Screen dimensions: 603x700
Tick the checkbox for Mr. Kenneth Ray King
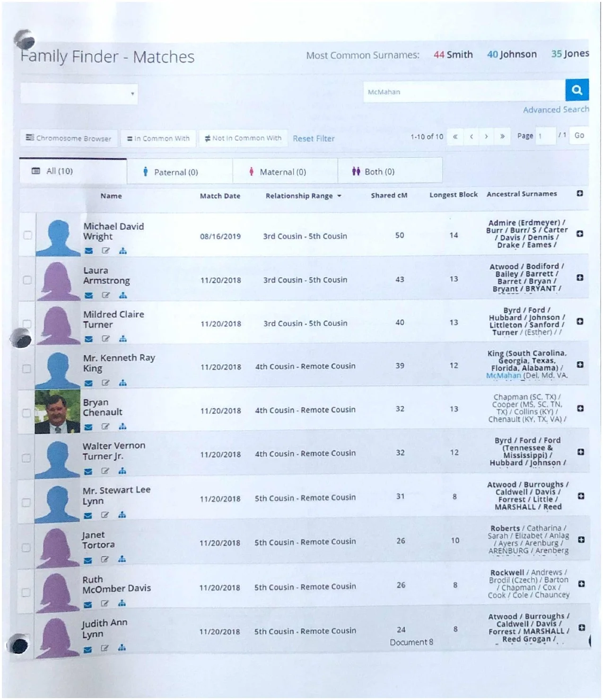coord(27,369)
